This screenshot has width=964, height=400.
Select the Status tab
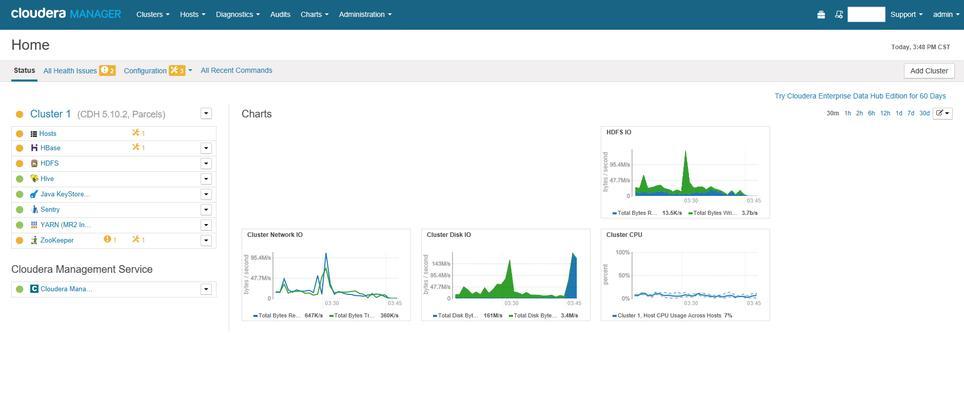click(x=25, y=71)
